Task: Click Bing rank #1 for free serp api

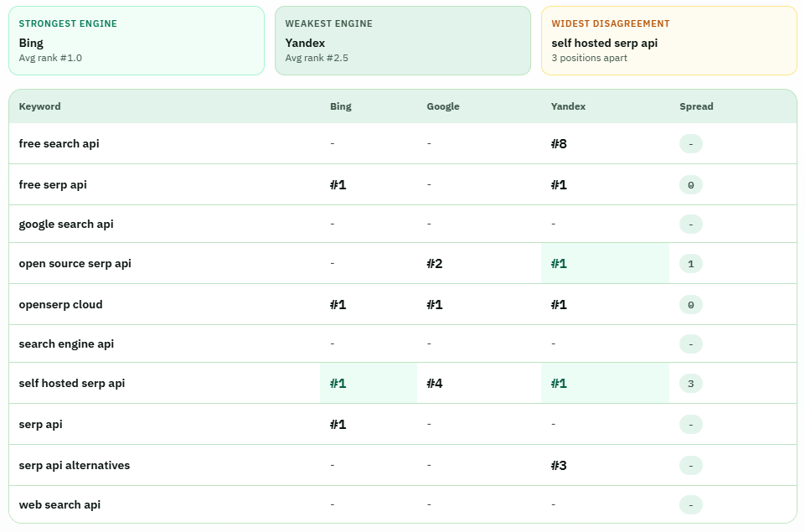Action: (338, 185)
